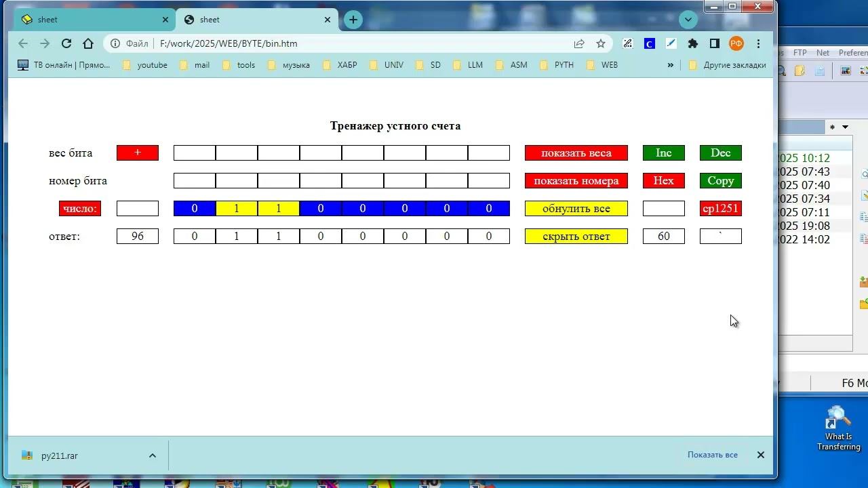Open the Net menu in background window

823,53
